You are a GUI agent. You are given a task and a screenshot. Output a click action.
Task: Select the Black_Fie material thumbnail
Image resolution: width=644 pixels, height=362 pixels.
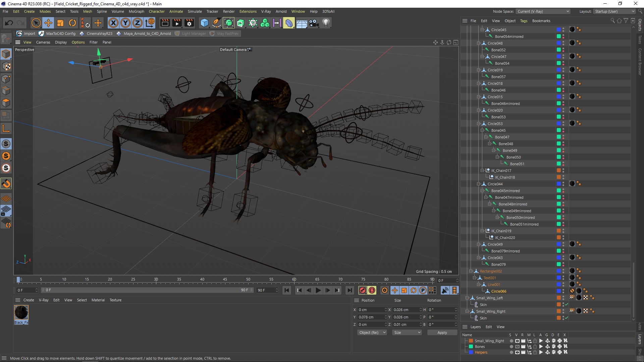click(21, 312)
